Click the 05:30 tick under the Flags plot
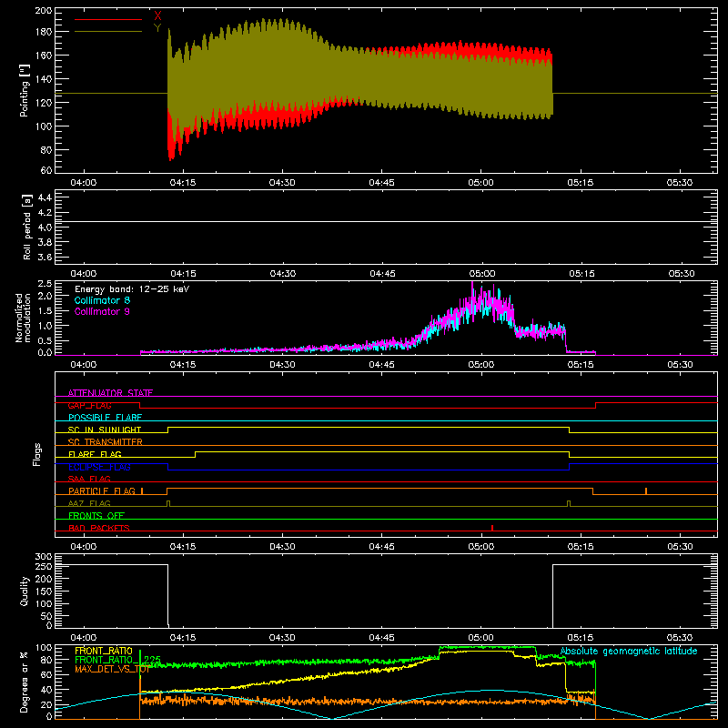728x728 pixels. click(680, 547)
